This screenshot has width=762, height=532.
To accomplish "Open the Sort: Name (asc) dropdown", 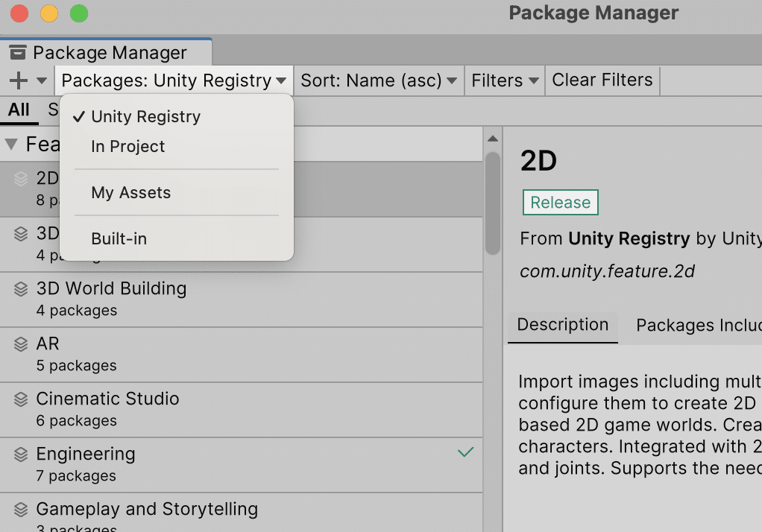I will coord(378,80).
